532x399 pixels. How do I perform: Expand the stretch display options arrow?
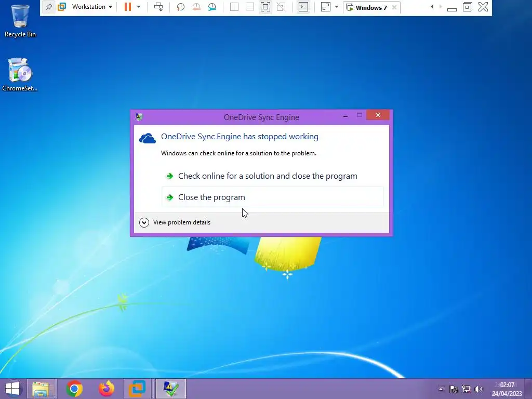[x=337, y=7]
